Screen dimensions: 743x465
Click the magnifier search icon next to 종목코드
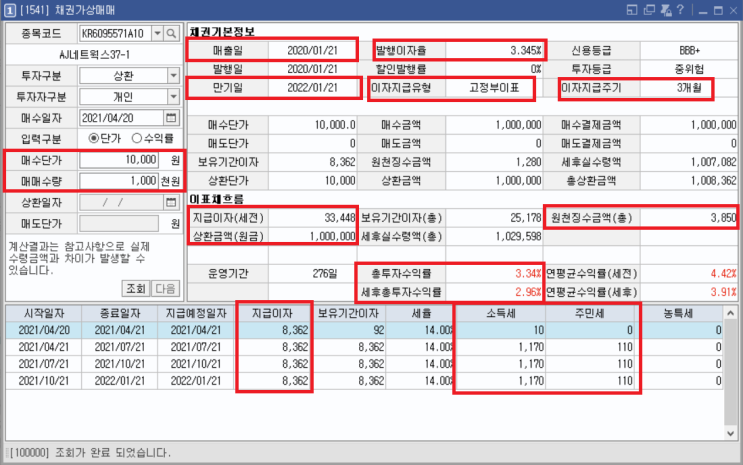[172, 33]
